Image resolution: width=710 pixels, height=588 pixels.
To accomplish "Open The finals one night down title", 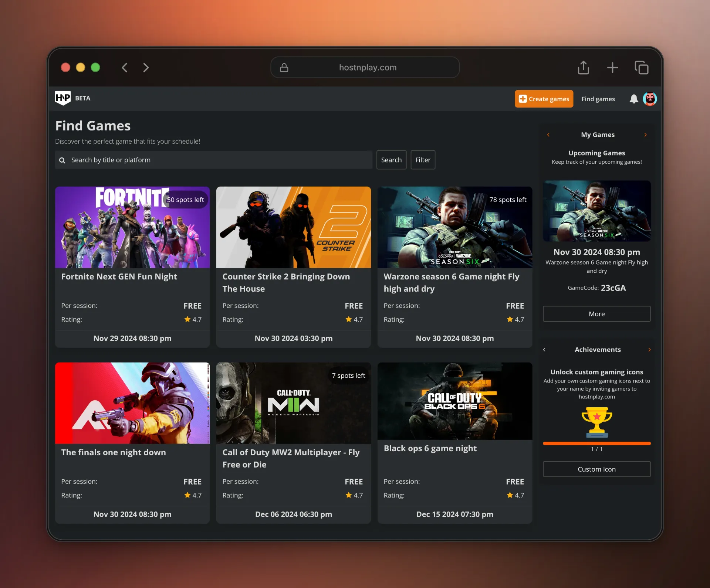I will pos(114,452).
